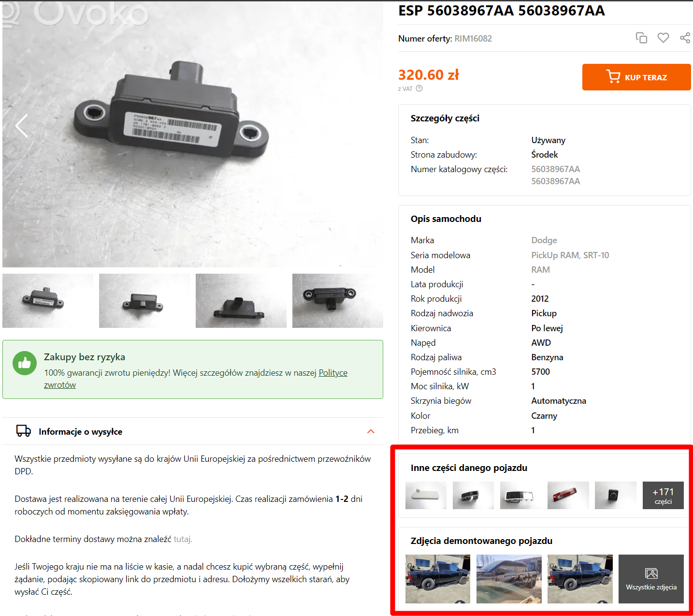Click the VAT info question mark icon
The height and width of the screenshot is (616, 693).
[x=419, y=88]
